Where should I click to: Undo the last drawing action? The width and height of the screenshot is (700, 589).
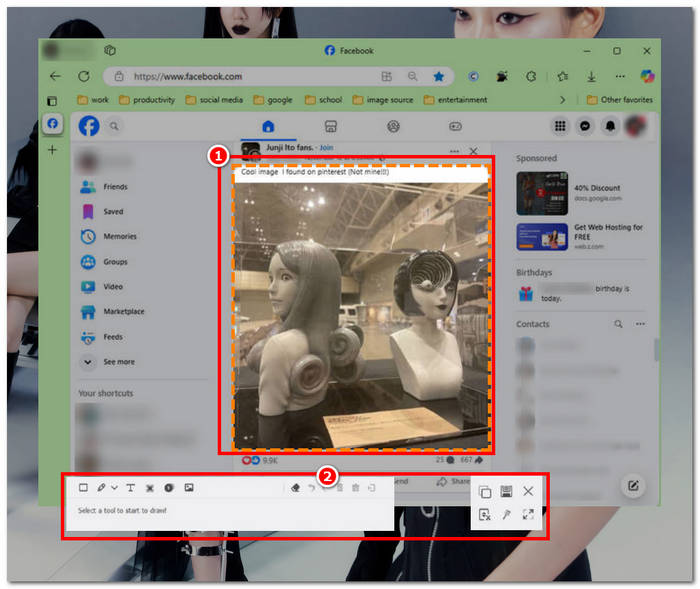pyautogui.click(x=312, y=488)
